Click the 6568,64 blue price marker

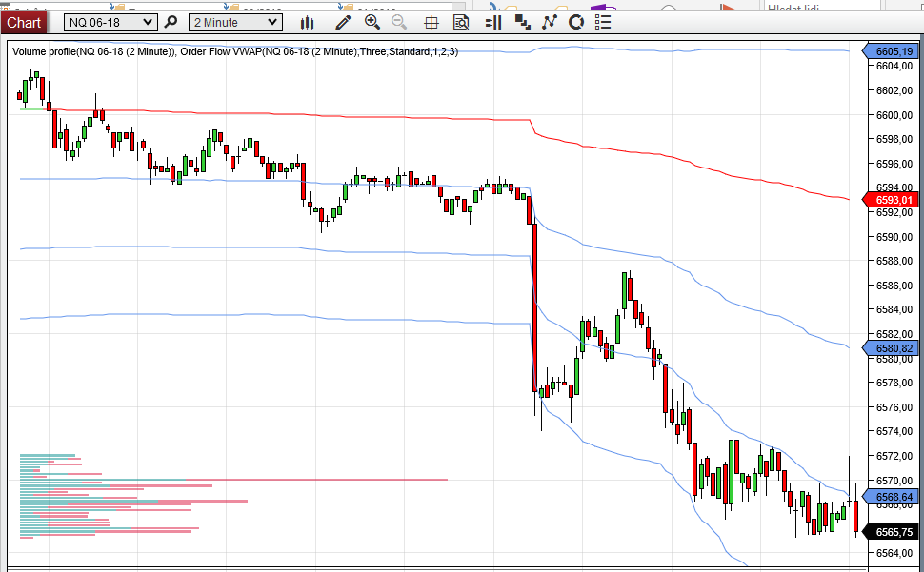[x=891, y=497]
